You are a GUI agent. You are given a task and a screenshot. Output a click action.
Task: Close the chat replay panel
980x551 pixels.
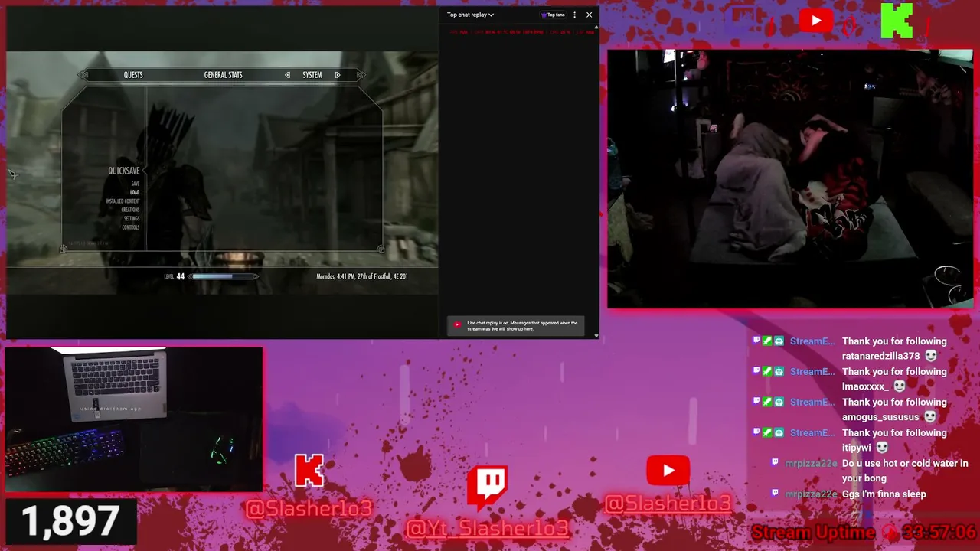(589, 15)
